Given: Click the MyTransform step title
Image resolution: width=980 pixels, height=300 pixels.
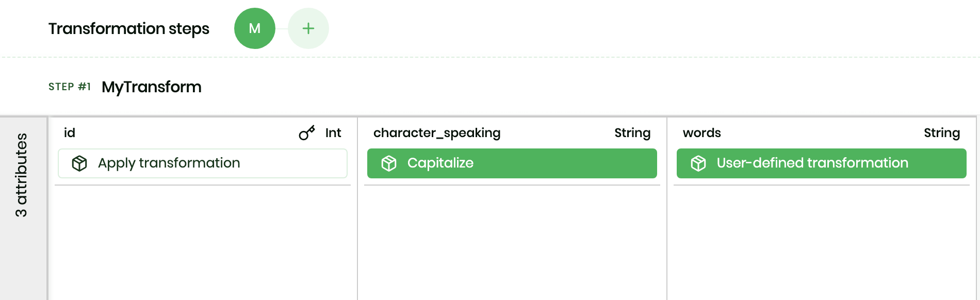Looking at the screenshot, I should 152,87.
